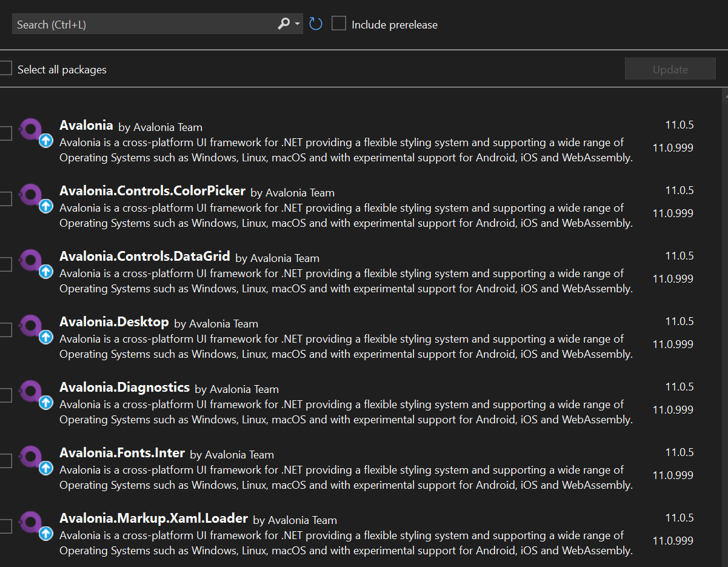The height and width of the screenshot is (567, 728).
Task: Click the Avalonia.Diagnostics update arrow badge
Action: [45, 402]
